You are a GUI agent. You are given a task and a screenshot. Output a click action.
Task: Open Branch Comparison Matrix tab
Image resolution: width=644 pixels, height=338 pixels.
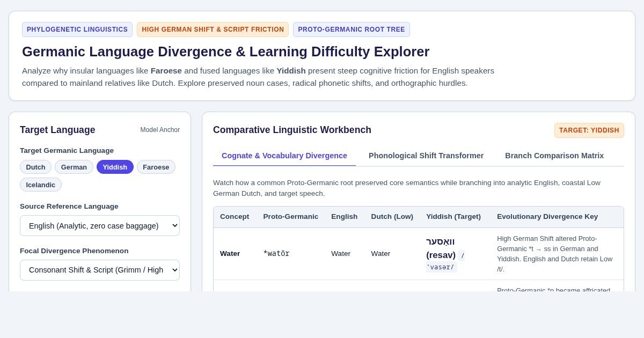[554, 156]
